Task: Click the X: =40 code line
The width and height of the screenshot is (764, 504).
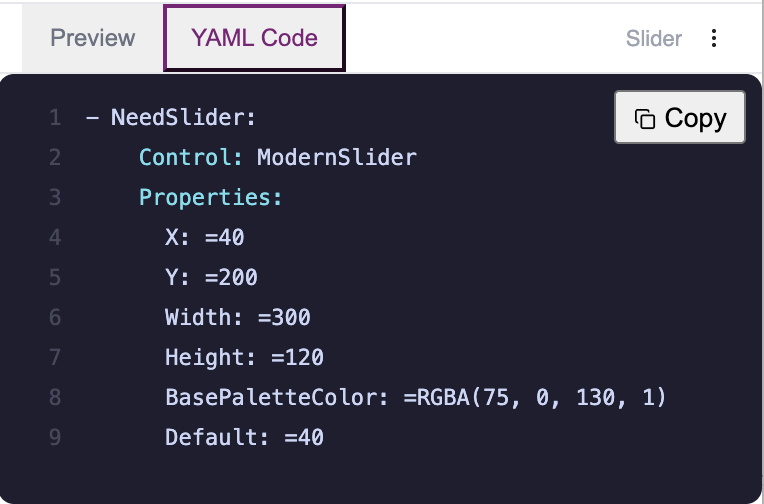Action: coord(205,237)
